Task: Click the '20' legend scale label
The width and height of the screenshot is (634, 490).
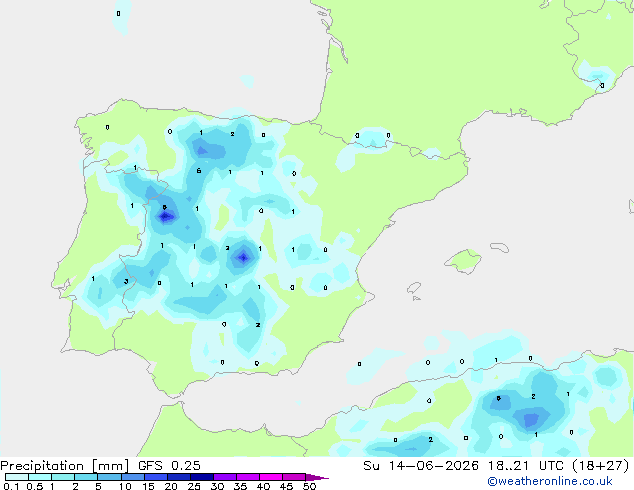Action: point(171,486)
